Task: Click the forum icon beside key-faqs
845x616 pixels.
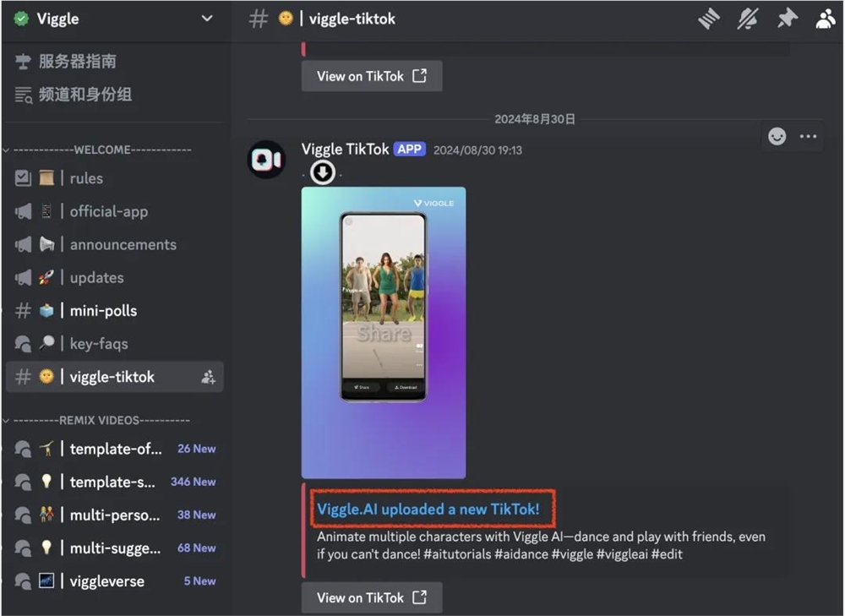Action: tap(23, 343)
